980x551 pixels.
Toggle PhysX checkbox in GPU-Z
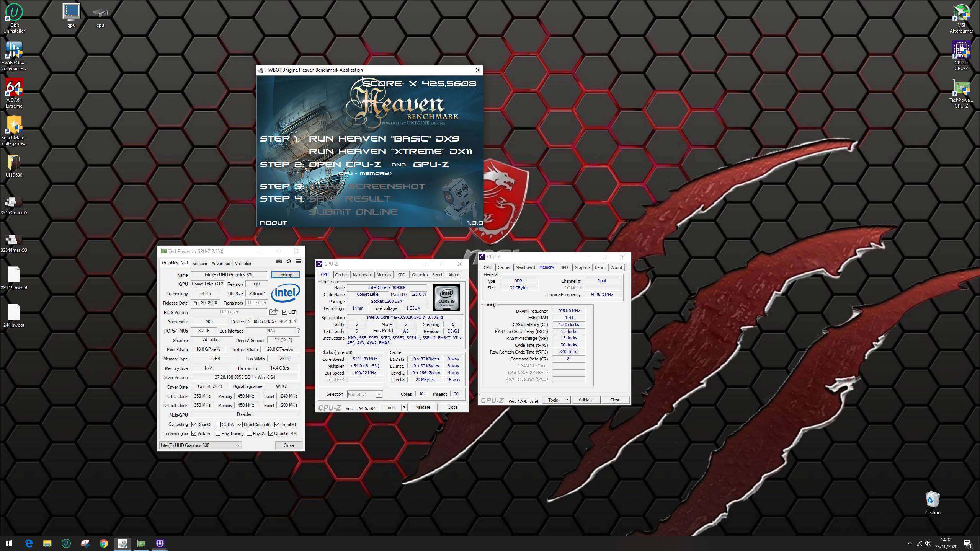click(250, 434)
